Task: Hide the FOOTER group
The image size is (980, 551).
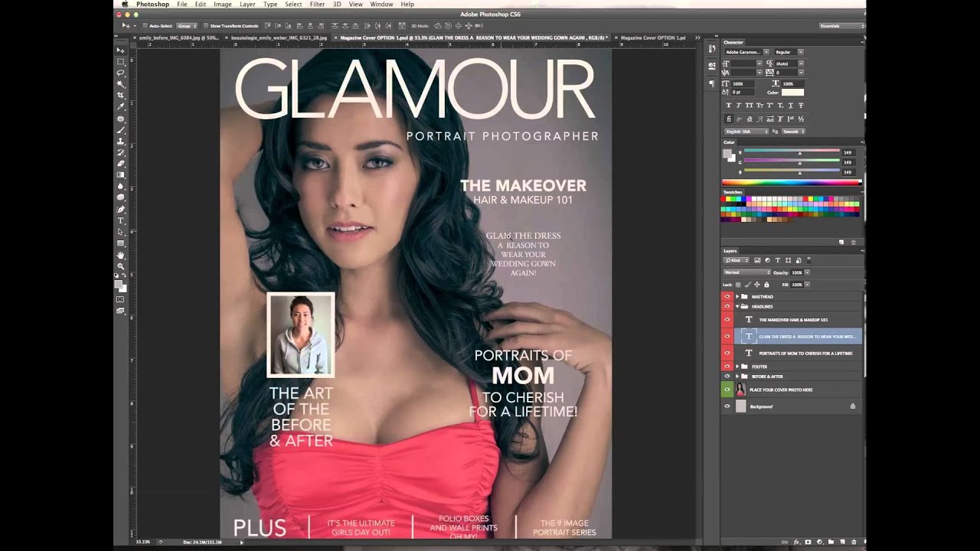Action: coord(727,367)
